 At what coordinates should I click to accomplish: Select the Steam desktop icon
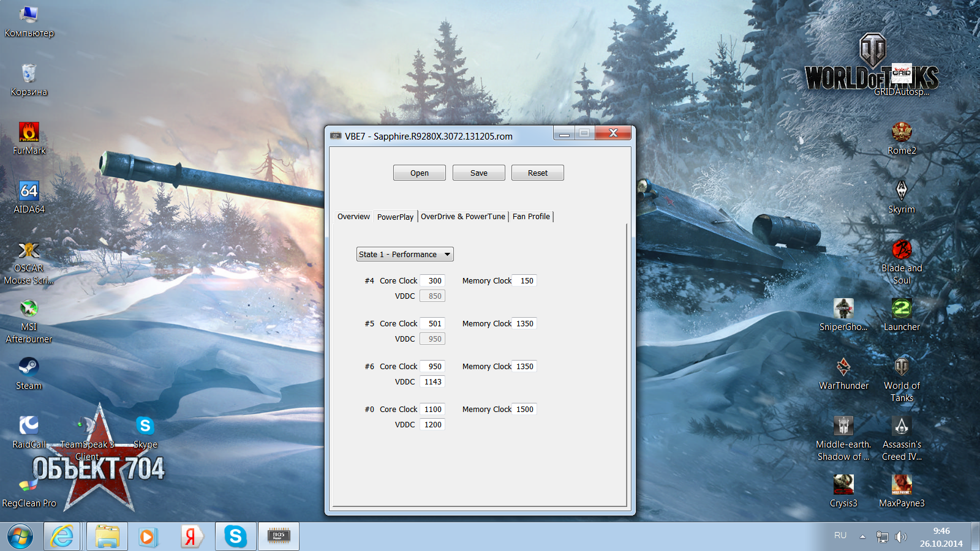coord(29,374)
